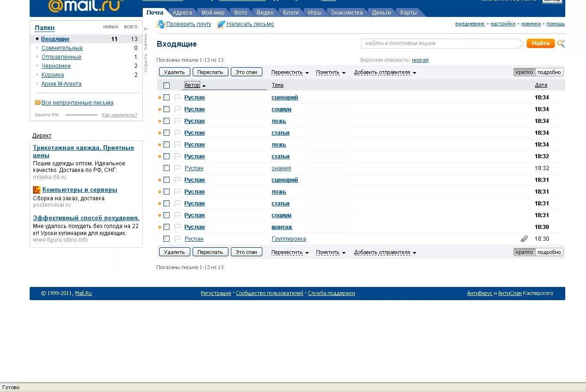Click the top Переслать button
This screenshot has width=586, height=392.
pos(210,72)
